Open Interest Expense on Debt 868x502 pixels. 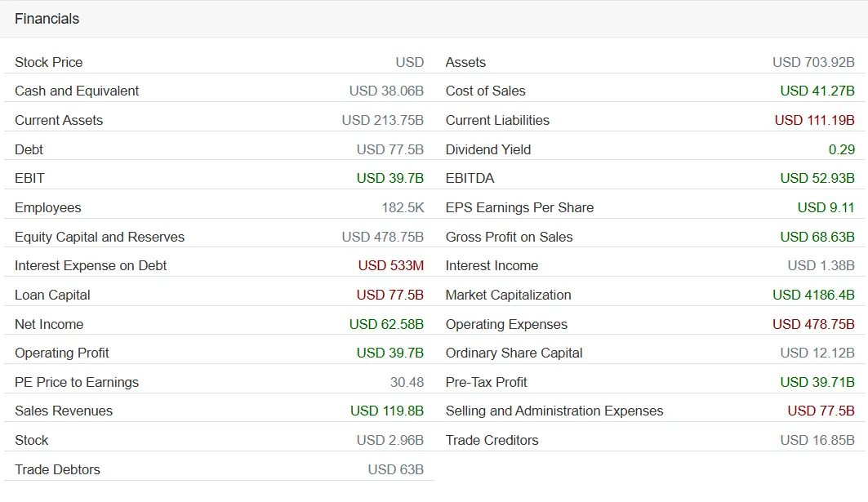91,265
